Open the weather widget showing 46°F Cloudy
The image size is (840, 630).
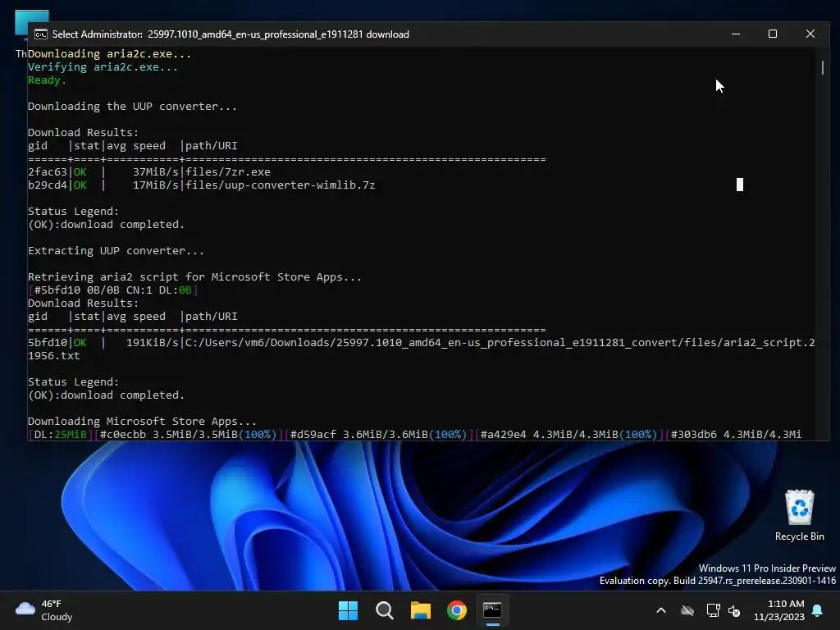click(44, 610)
